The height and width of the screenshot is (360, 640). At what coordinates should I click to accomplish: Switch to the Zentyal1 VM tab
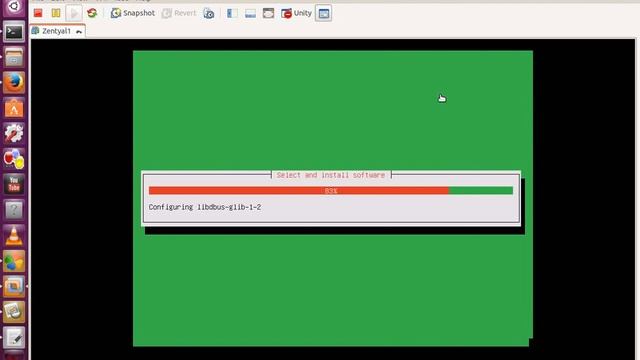click(x=58, y=31)
